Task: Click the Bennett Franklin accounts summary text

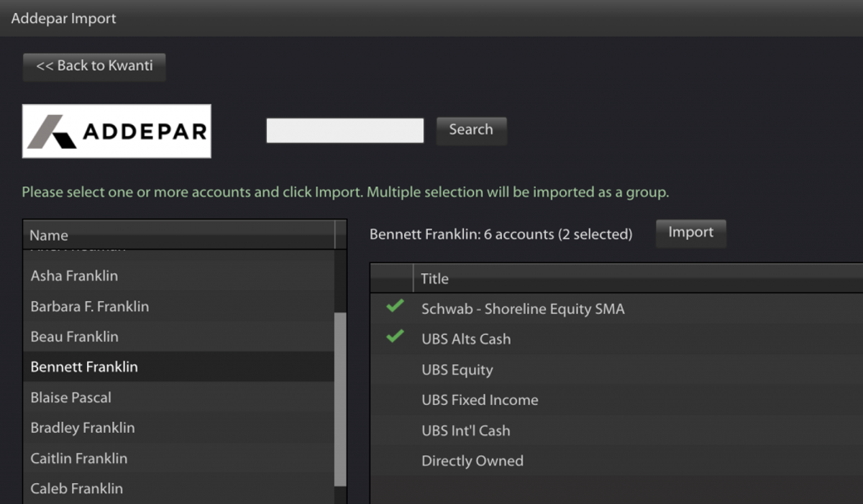Action: tap(501, 234)
